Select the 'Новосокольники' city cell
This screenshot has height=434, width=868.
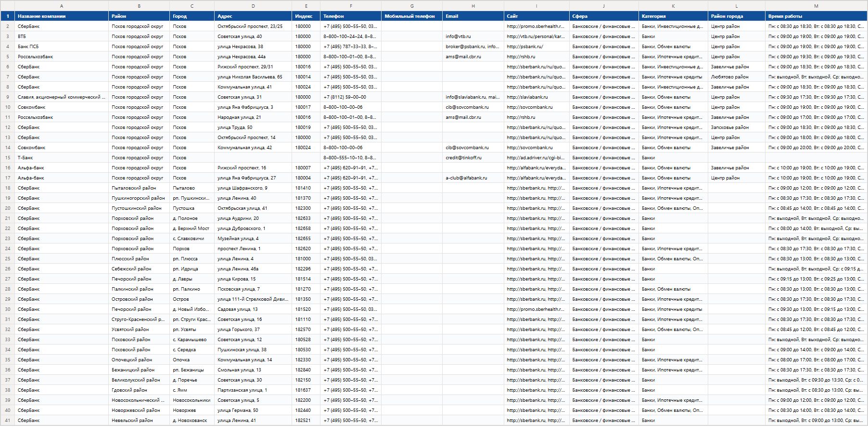[x=192, y=400]
